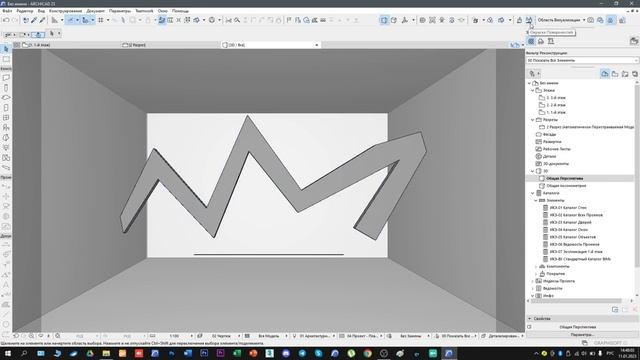Open the Surface Painter icon under the cursor
The width and height of the screenshot is (640, 360).
[529, 20]
